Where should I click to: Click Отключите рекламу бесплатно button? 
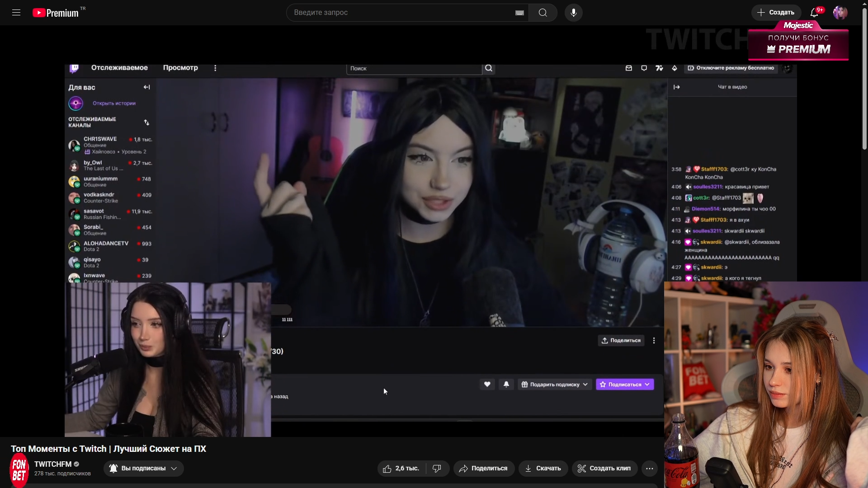point(731,68)
